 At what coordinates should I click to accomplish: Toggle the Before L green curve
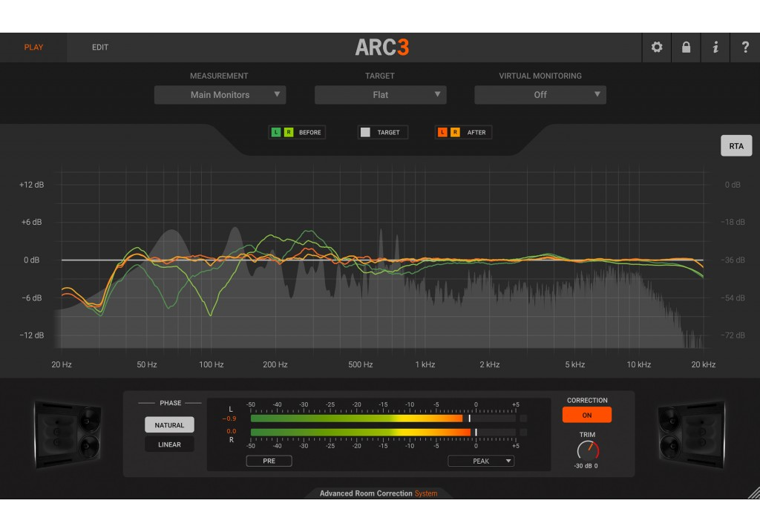[276, 132]
